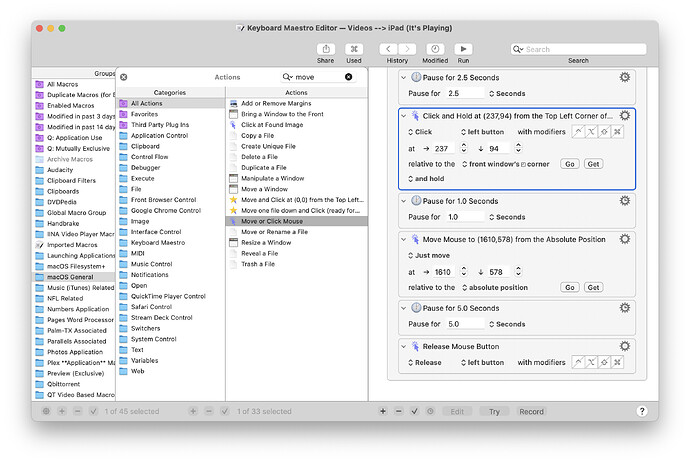The image size is (690, 463).
Task: Click stepper next to horizontal value 237
Action: coord(463,148)
